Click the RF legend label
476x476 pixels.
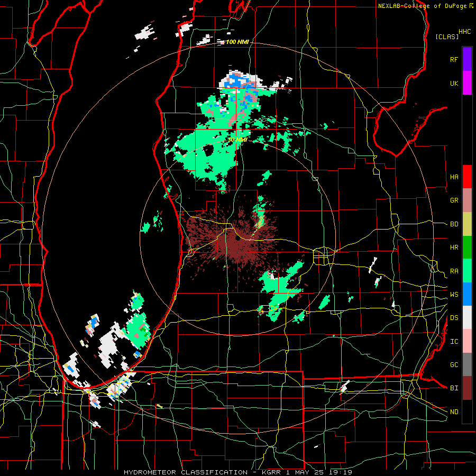click(x=454, y=59)
